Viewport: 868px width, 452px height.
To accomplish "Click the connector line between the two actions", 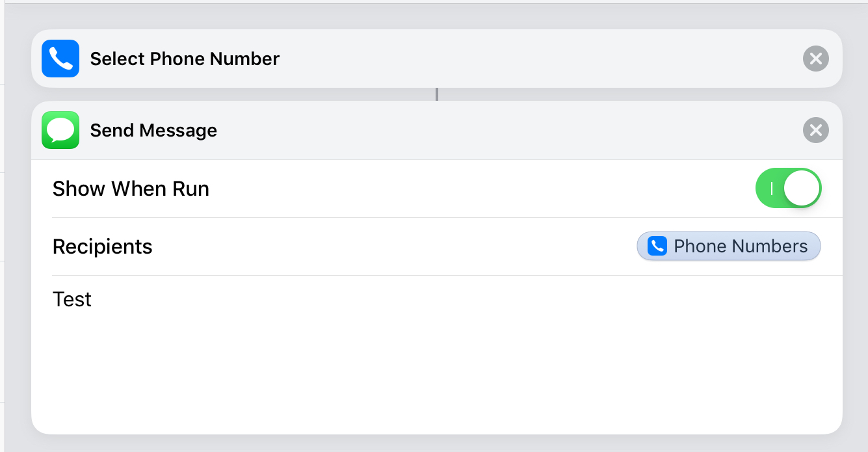I will coord(437,94).
